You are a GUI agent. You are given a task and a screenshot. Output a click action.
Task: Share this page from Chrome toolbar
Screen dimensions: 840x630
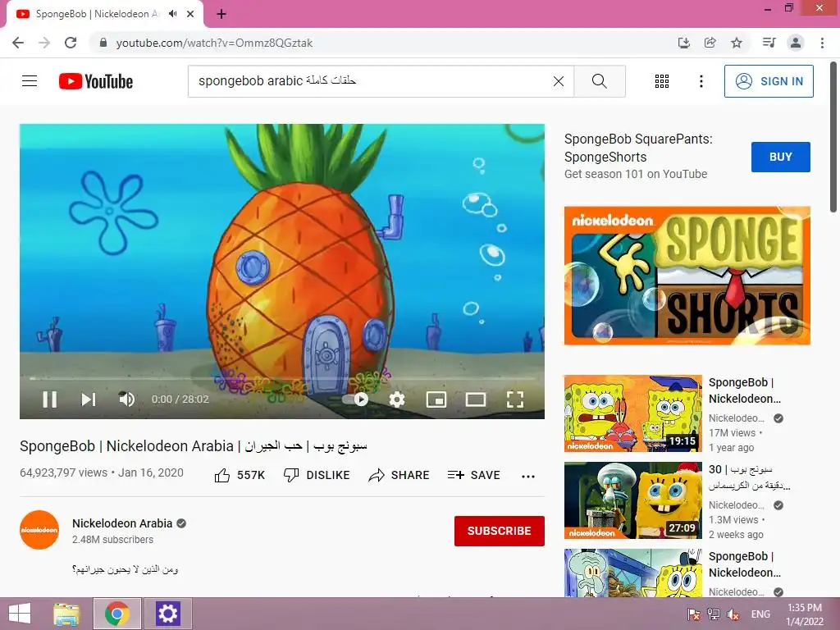(710, 43)
